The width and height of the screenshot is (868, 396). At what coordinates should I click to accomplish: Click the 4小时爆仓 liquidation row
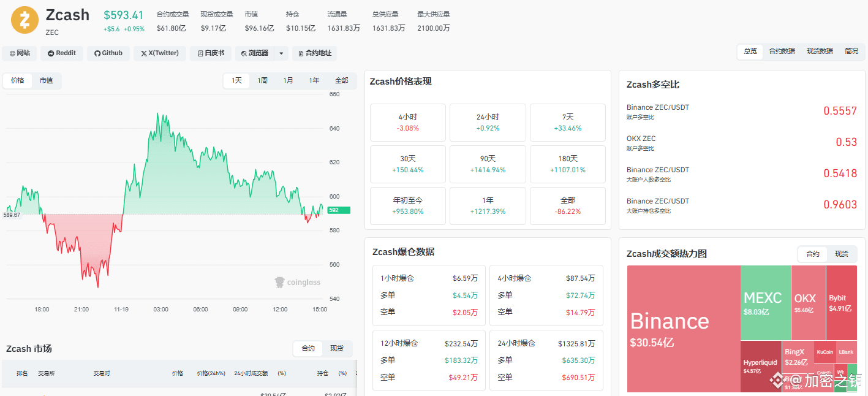point(546,278)
